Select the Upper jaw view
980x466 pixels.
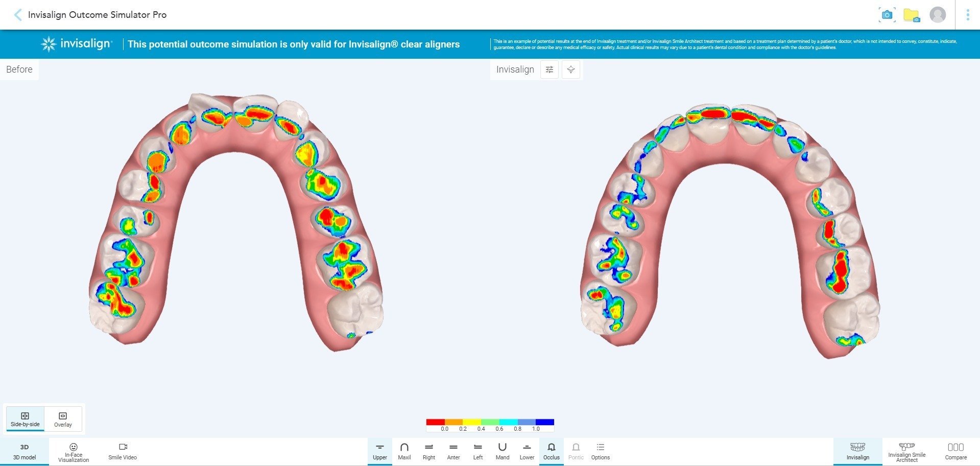tap(380, 452)
